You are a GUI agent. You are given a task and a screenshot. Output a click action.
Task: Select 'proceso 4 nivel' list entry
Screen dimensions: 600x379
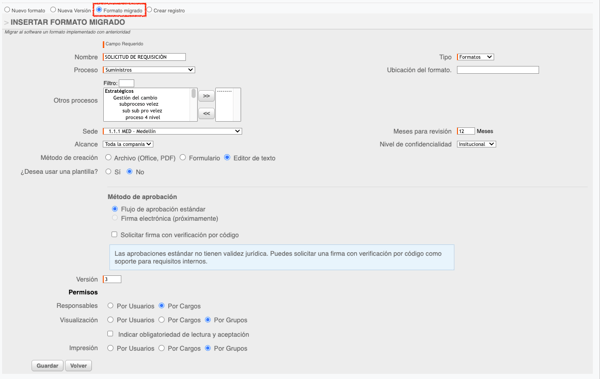tap(143, 118)
